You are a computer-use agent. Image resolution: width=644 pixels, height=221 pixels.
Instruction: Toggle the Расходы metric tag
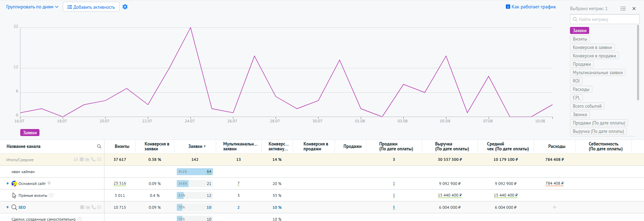(581, 90)
